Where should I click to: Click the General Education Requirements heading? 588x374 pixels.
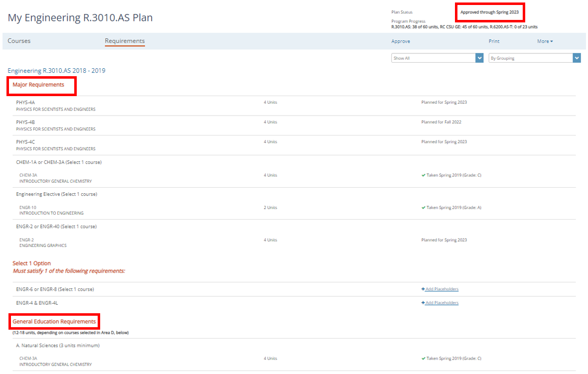click(x=54, y=322)
